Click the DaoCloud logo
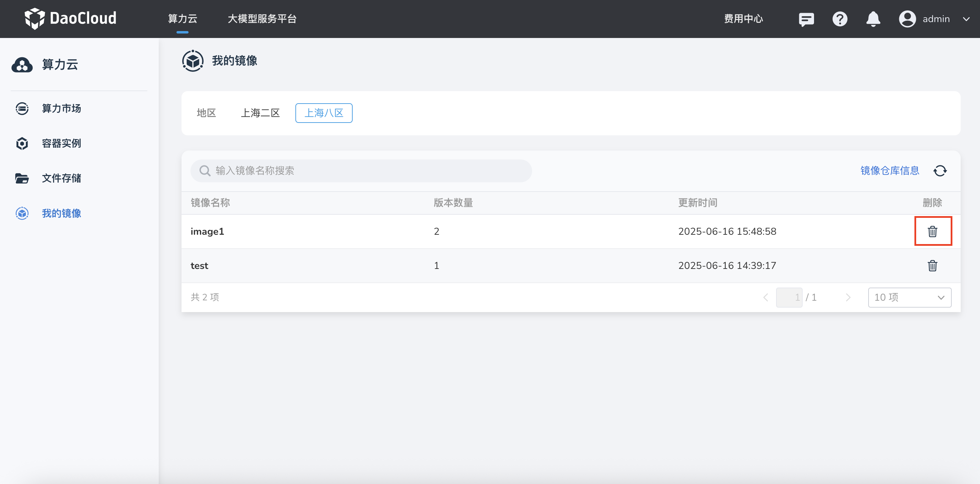Viewport: 980px width, 484px height. (71, 18)
